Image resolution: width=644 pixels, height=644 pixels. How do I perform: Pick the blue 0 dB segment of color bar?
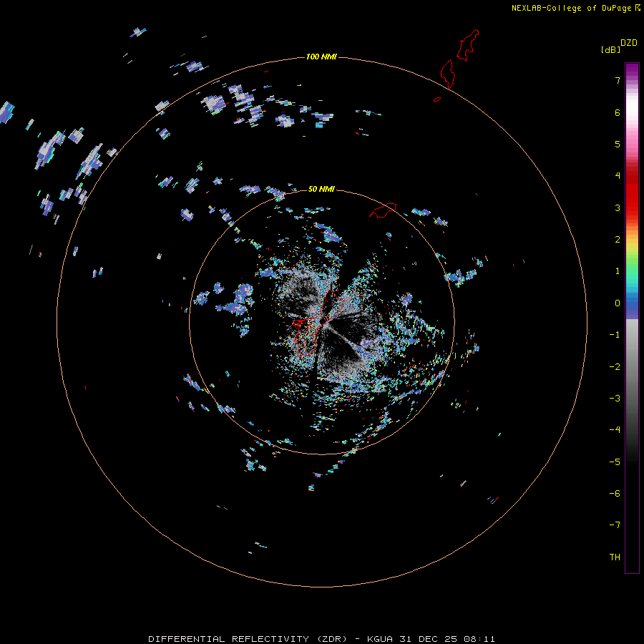point(632,303)
